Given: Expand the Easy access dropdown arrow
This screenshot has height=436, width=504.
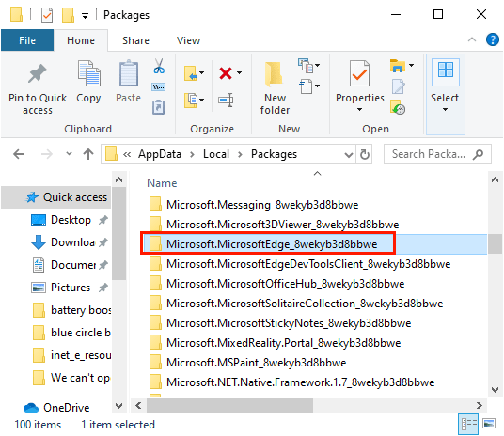Looking at the screenshot, I should click(x=317, y=86).
